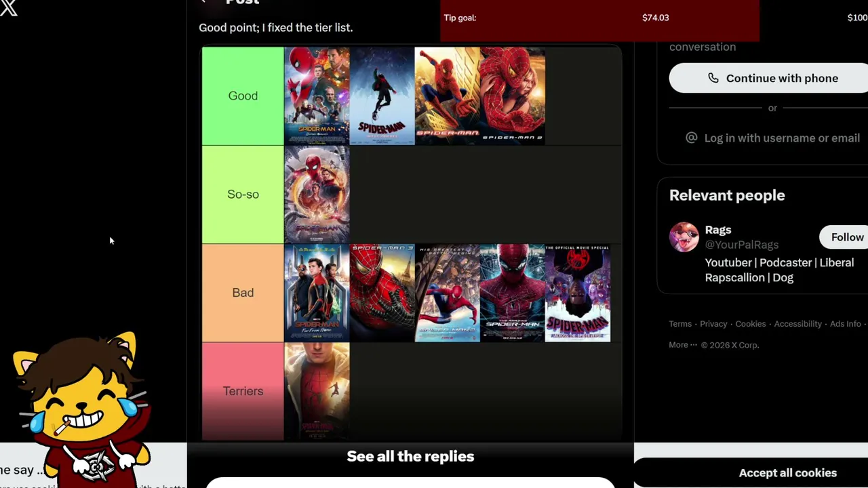Viewport: 868px width, 488px height.
Task: Open the Rags display name link
Action: pyautogui.click(x=717, y=230)
